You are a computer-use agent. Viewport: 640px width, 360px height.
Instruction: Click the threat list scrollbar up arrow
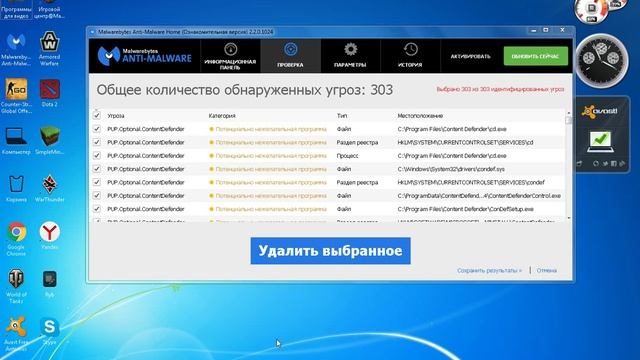[x=569, y=112]
